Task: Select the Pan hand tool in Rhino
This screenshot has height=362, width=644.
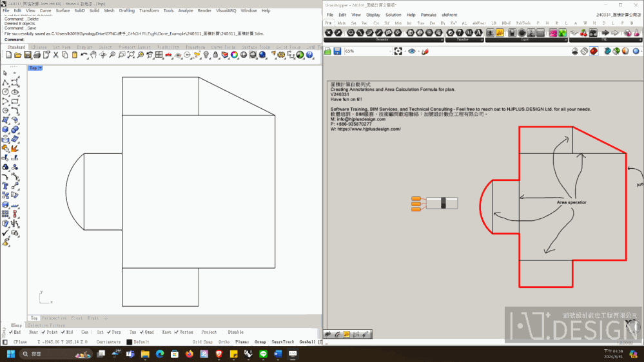Action: [x=93, y=55]
